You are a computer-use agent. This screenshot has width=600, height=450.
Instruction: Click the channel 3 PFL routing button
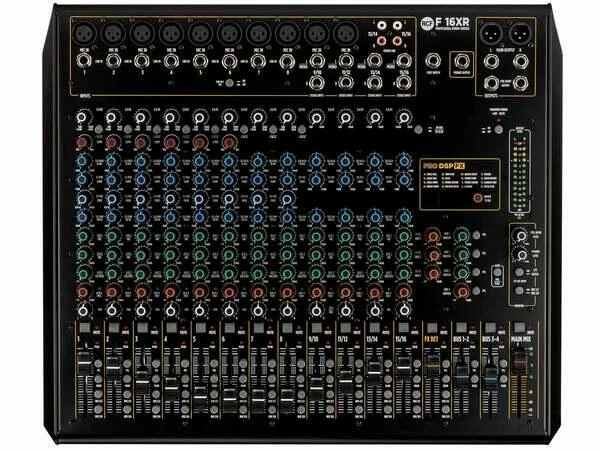pos(157,363)
